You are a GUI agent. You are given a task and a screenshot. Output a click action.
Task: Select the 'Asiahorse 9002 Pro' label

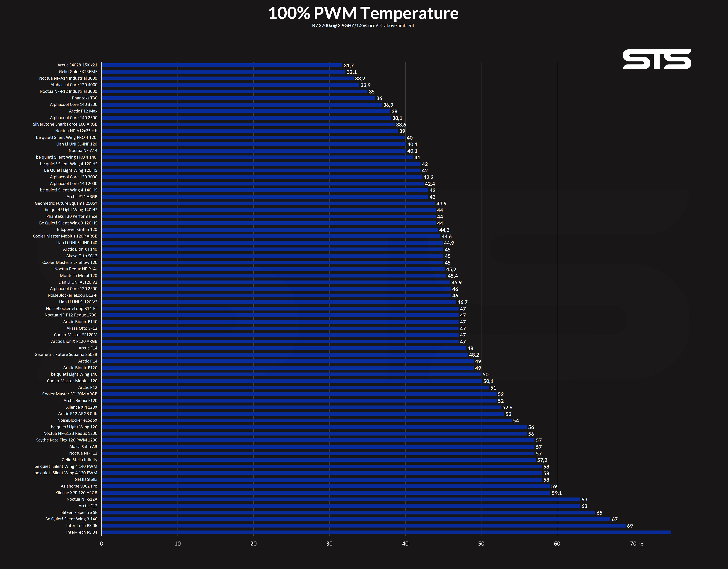79,486
